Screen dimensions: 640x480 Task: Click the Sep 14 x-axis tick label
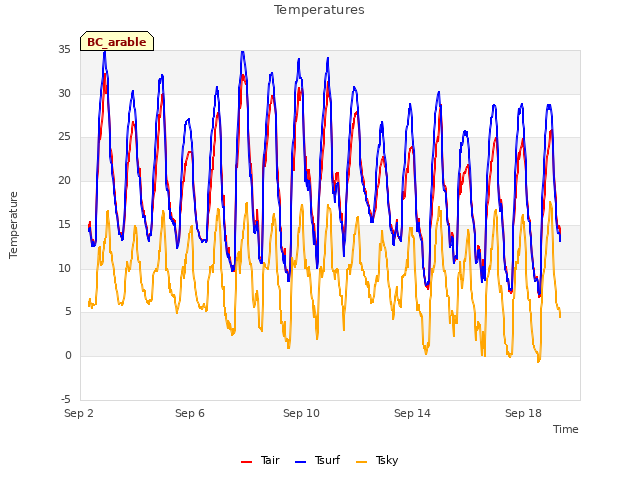[412, 413]
